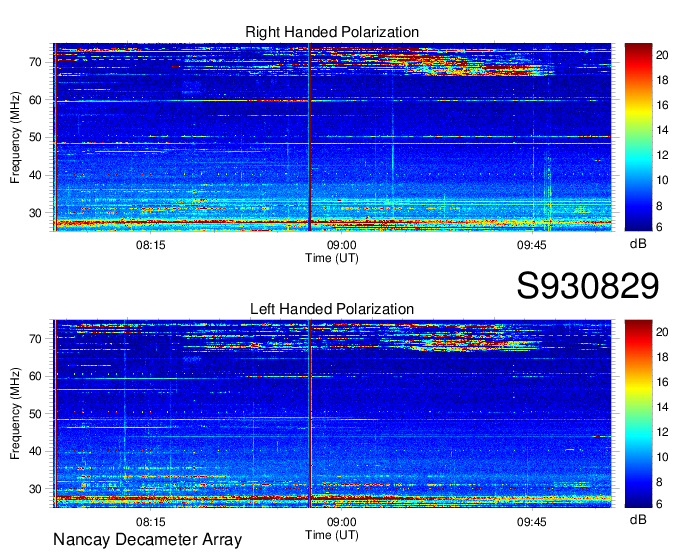Click the 14 value on top colorbar

(662, 130)
